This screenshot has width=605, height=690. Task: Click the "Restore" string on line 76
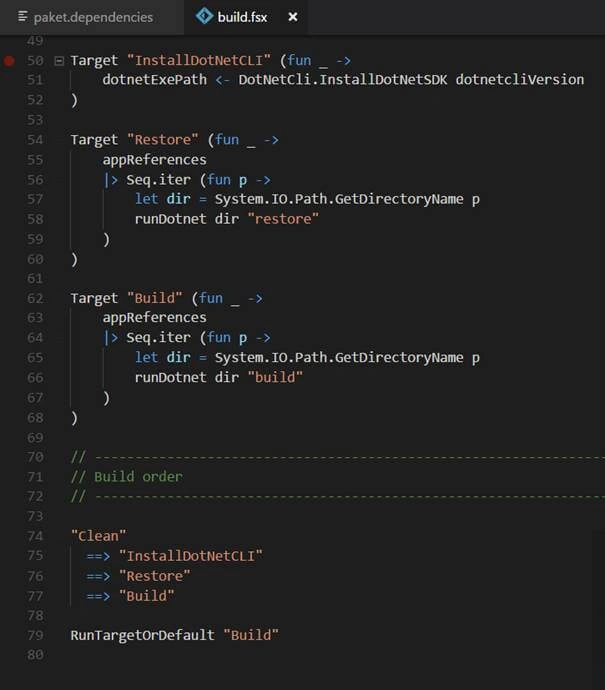154,576
